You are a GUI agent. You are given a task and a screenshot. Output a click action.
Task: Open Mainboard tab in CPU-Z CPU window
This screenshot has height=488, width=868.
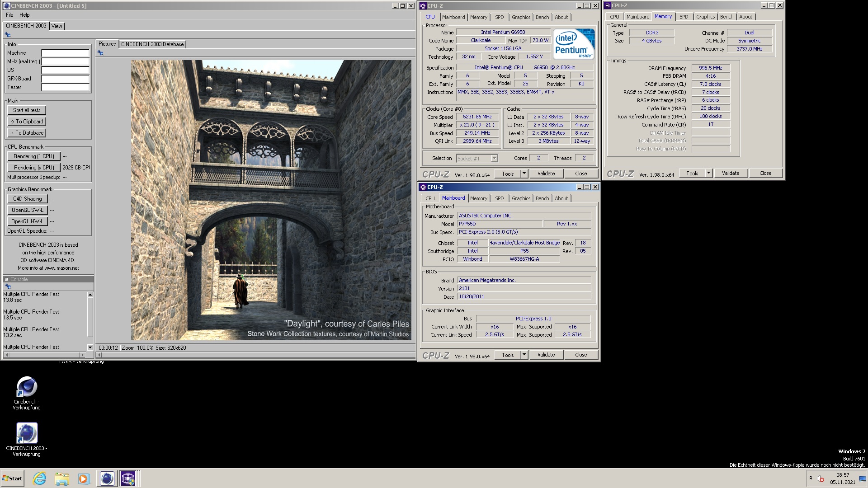click(x=453, y=17)
